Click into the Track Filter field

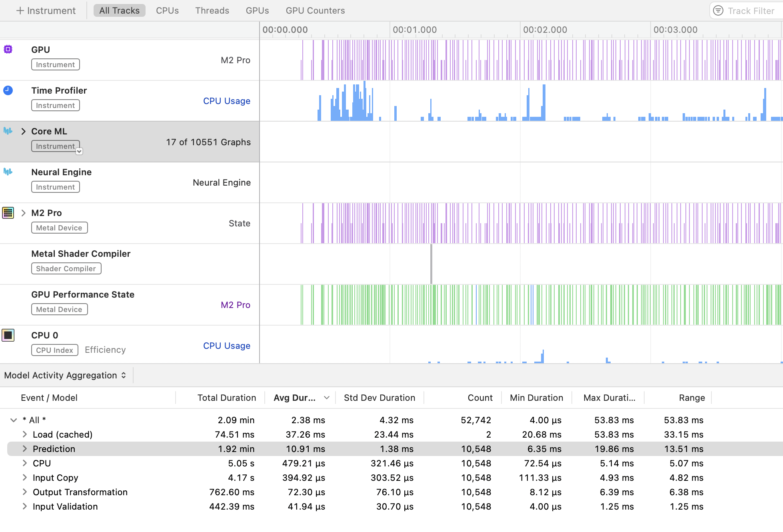pos(751,11)
